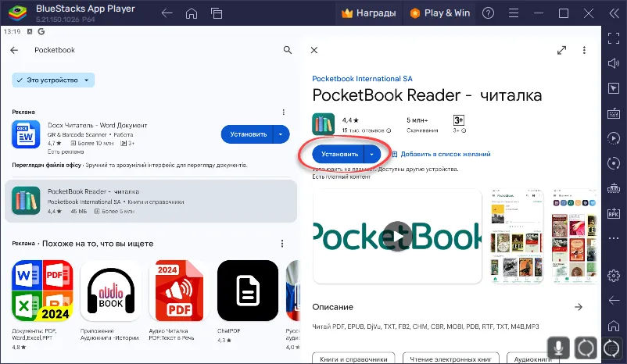
Task: Click the microphone overlay button
Action: pyautogui.click(x=558, y=348)
